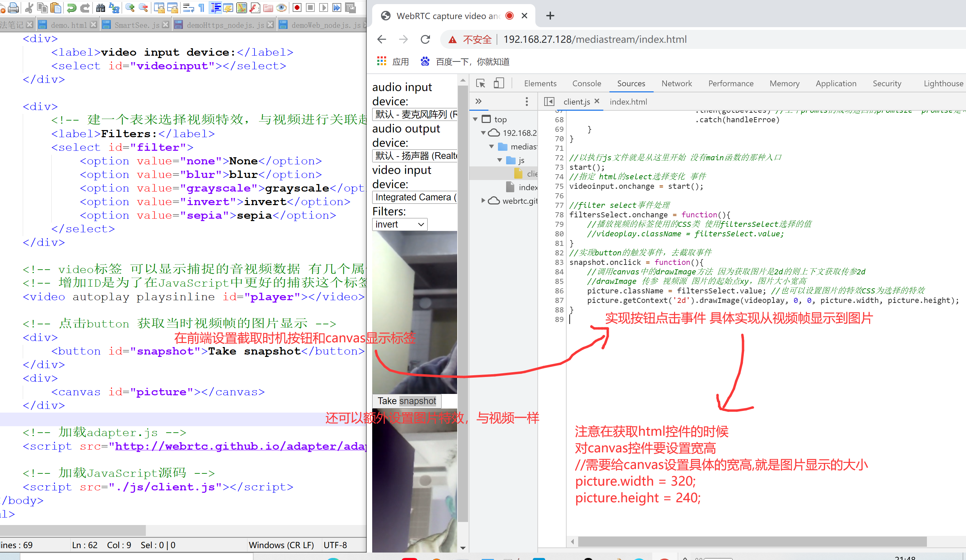Toggle paragraph marks display in the editor
The width and height of the screenshot is (966, 560).
tap(201, 7)
